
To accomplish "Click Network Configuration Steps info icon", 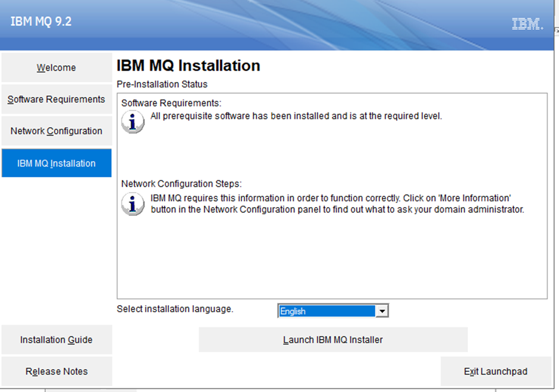I will [x=133, y=203].
